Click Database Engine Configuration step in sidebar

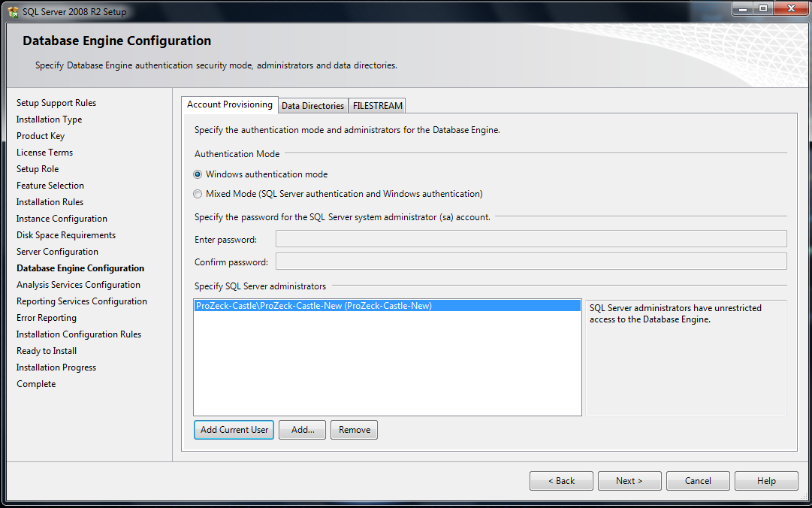coord(80,268)
